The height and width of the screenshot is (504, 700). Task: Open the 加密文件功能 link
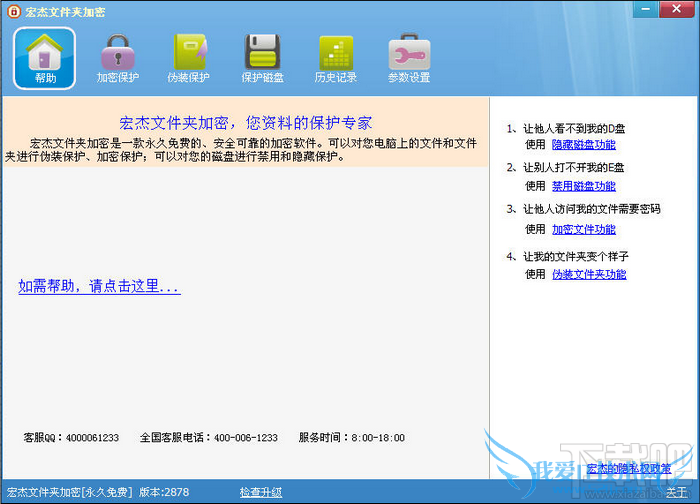tap(583, 229)
